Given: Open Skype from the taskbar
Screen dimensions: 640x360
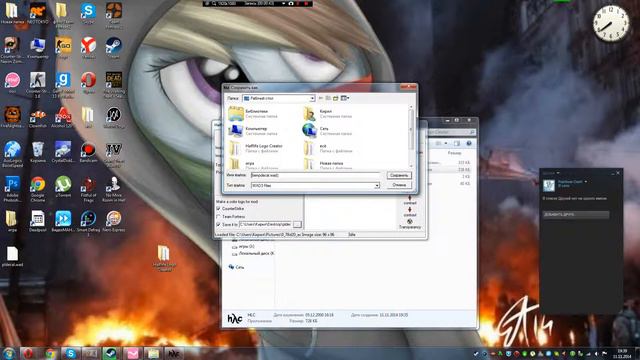Looking at the screenshot, I should tap(71, 353).
